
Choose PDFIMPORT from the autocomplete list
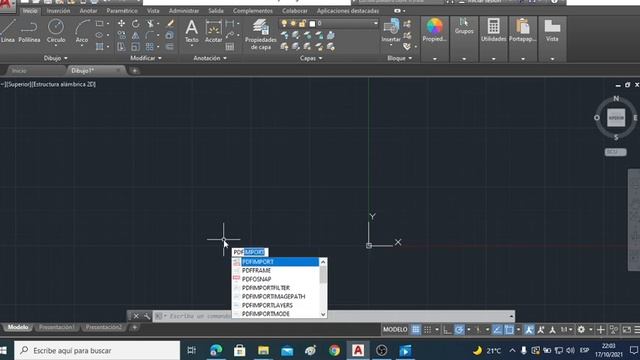pyautogui.click(x=276, y=262)
